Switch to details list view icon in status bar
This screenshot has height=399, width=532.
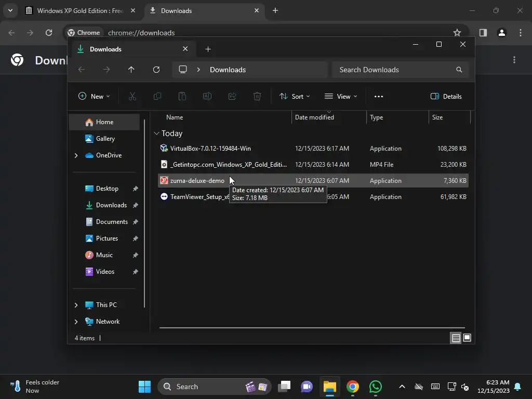click(456, 338)
